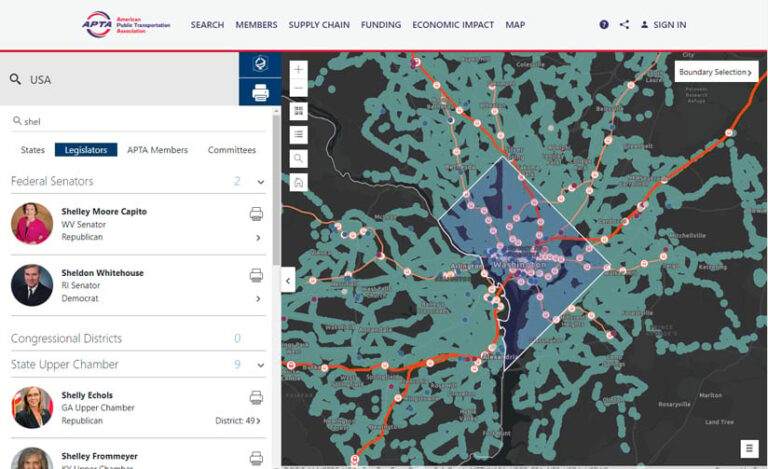Zoom out on the map
Viewport: 768px width, 469px height.
click(x=298, y=88)
